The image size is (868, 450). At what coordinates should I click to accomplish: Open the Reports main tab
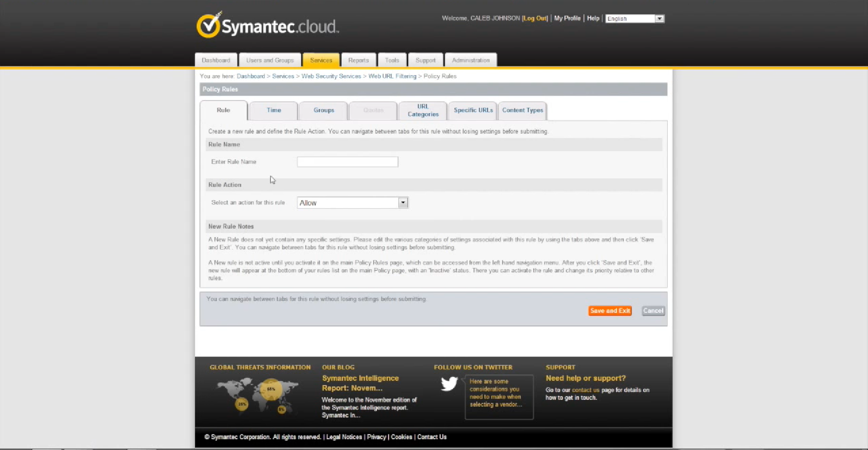[x=359, y=60]
